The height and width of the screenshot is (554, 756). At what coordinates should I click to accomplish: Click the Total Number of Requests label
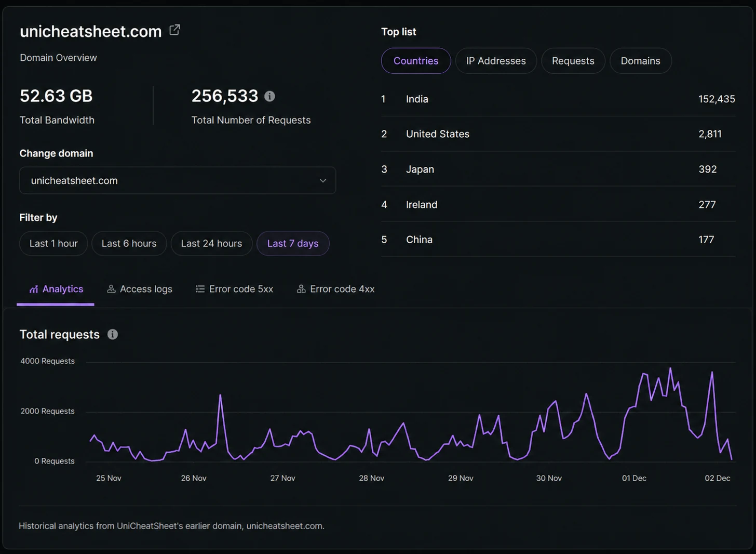(251, 120)
